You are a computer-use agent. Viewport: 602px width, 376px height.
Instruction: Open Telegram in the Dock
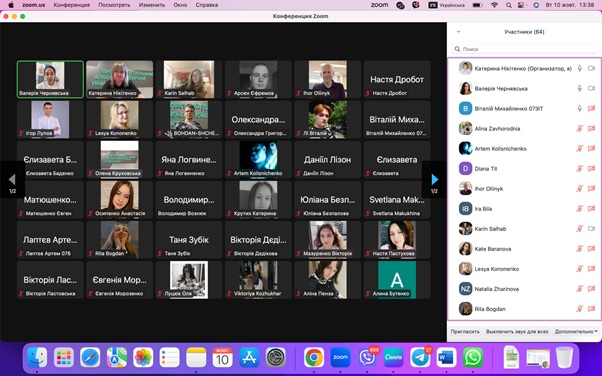420,357
